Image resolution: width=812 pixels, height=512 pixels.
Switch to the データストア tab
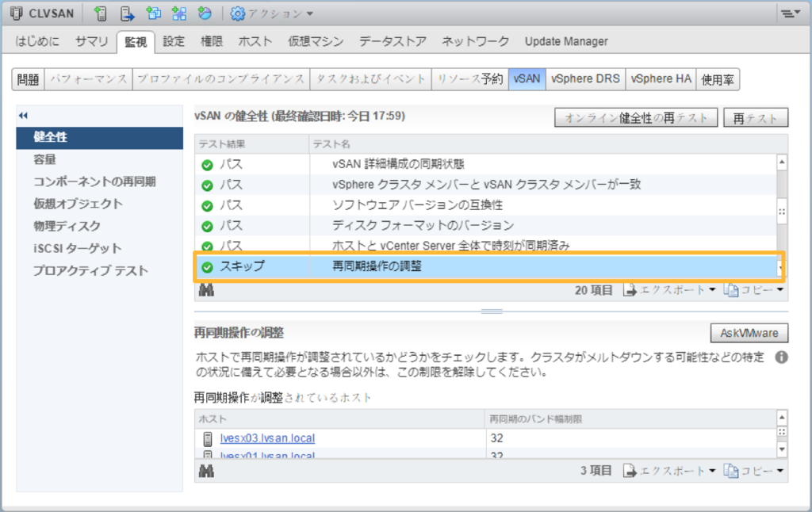[x=393, y=41]
